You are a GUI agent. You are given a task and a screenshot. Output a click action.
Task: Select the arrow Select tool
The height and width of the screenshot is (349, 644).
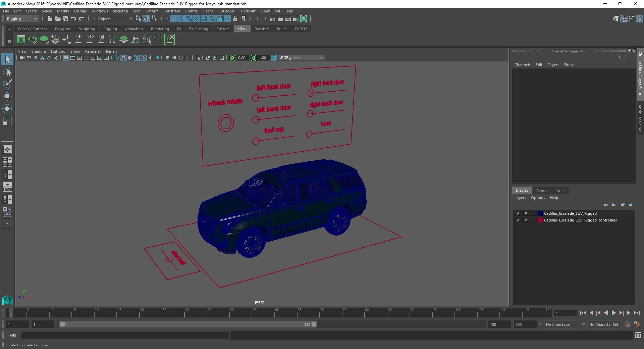coord(7,59)
